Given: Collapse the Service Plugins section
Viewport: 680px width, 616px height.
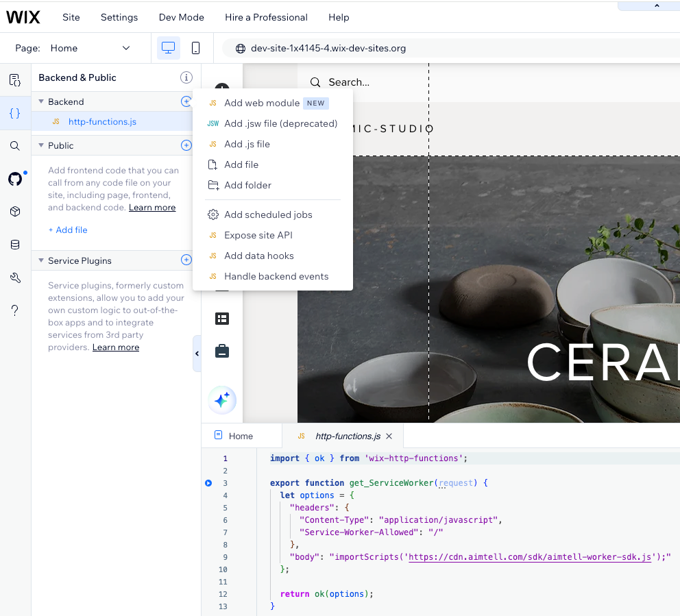Looking at the screenshot, I should [41, 260].
